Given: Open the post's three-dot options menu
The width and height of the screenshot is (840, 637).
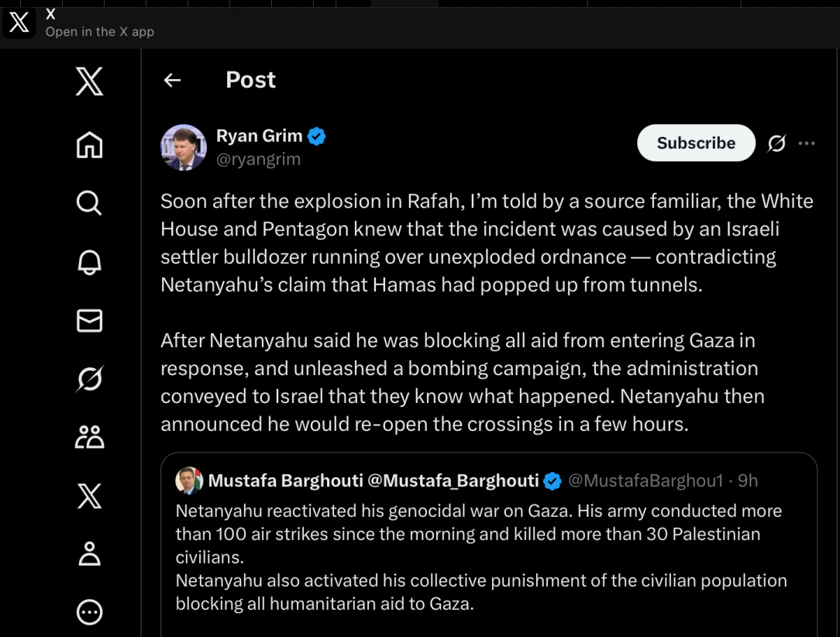Looking at the screenshot, I should click(x=807, y=143).
